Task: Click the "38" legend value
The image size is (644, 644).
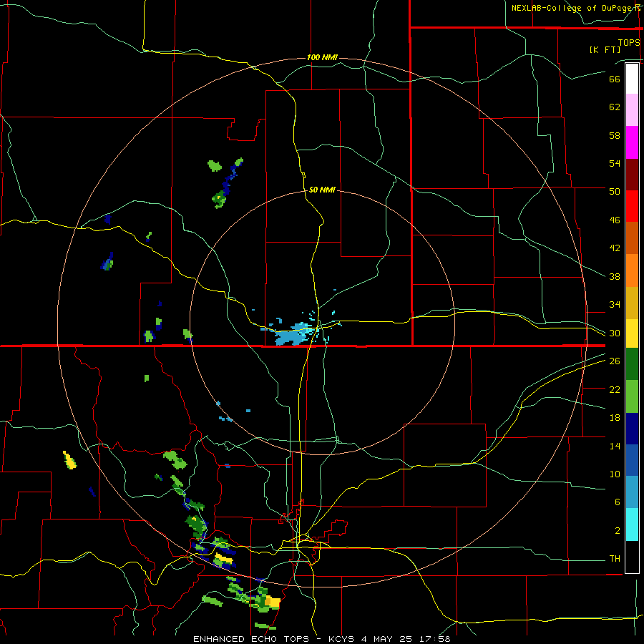Action: [x=615, y=276]
